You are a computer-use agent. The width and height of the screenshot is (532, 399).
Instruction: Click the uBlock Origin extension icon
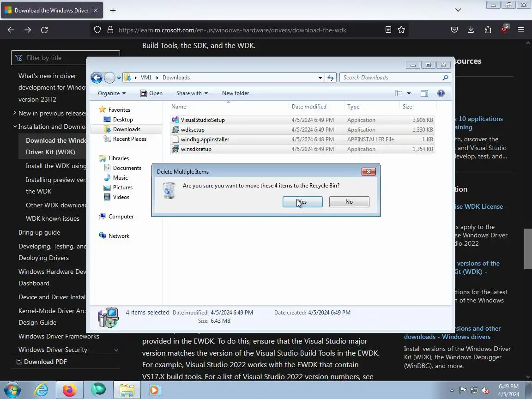(504, 29)
